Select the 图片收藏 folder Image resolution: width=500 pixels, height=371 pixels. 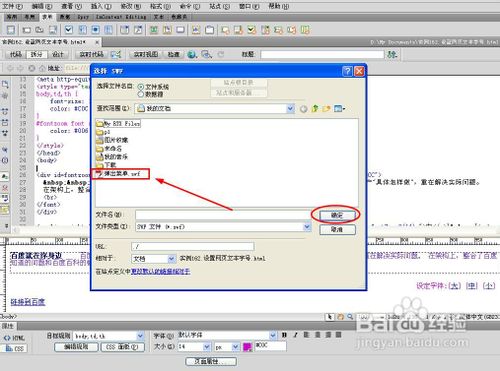(112, 140)
